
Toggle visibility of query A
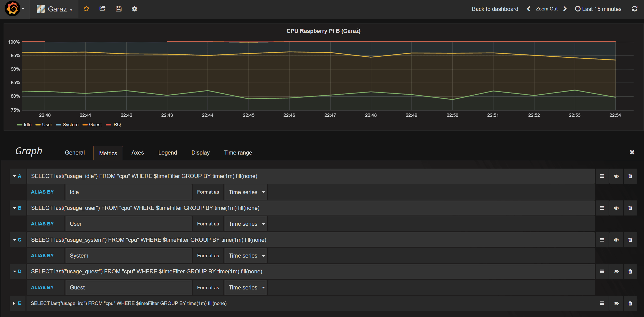pos(616,176)
